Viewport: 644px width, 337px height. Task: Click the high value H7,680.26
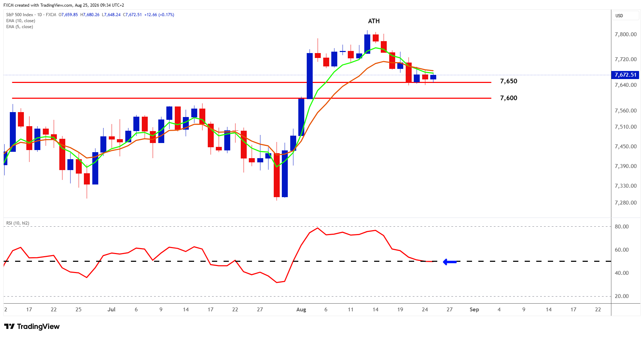click(90, 15)
